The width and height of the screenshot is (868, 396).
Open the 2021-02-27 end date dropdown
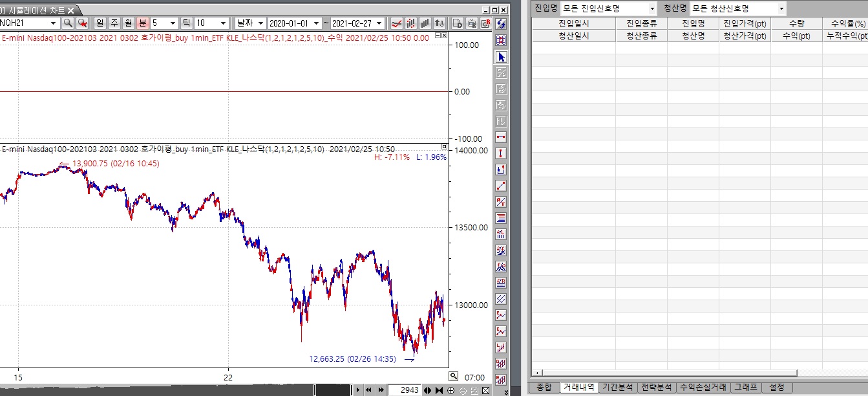pyautogui.click(x=379, y=23)
